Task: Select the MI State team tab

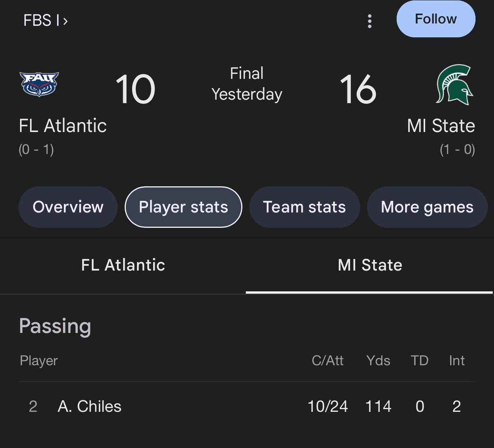Action: pyautogui.click(x=370, y=265)
